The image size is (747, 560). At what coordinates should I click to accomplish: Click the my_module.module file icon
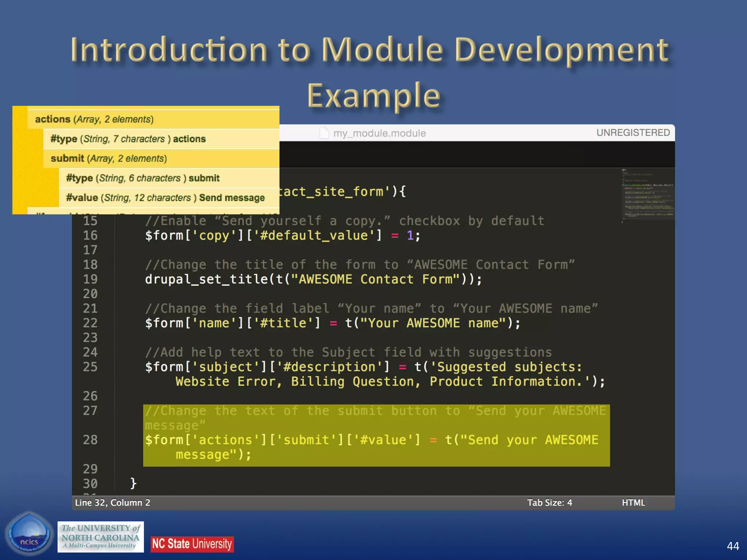324,133
